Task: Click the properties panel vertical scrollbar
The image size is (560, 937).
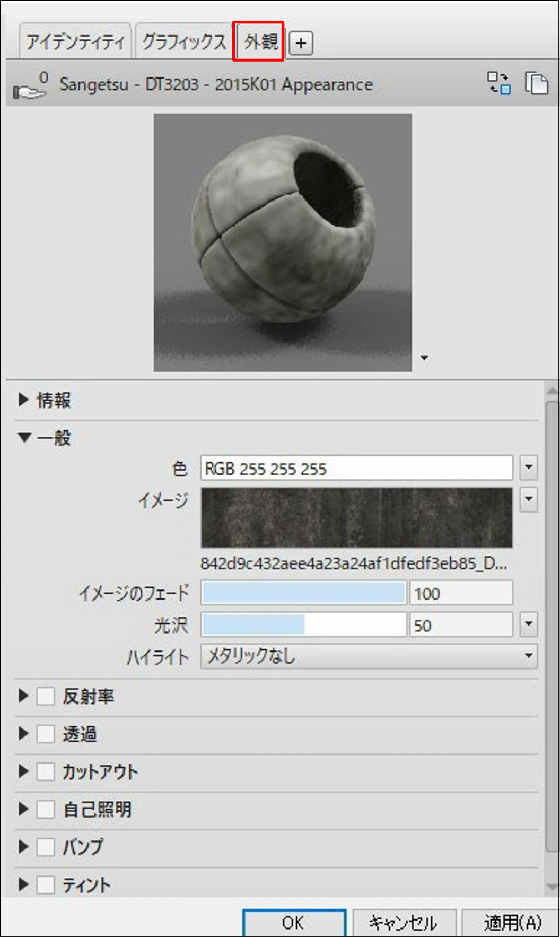Action: coord(552,626)
